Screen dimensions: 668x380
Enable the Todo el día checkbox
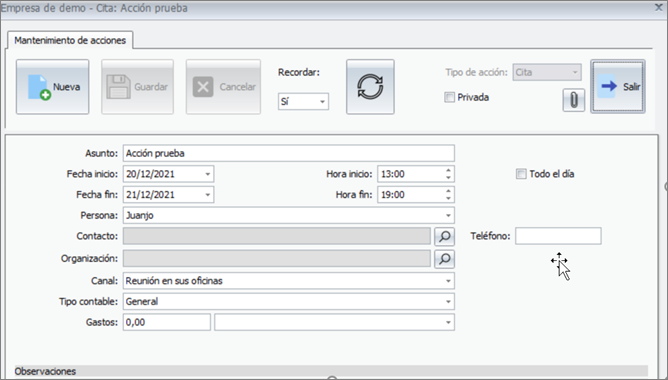(521, 174)
